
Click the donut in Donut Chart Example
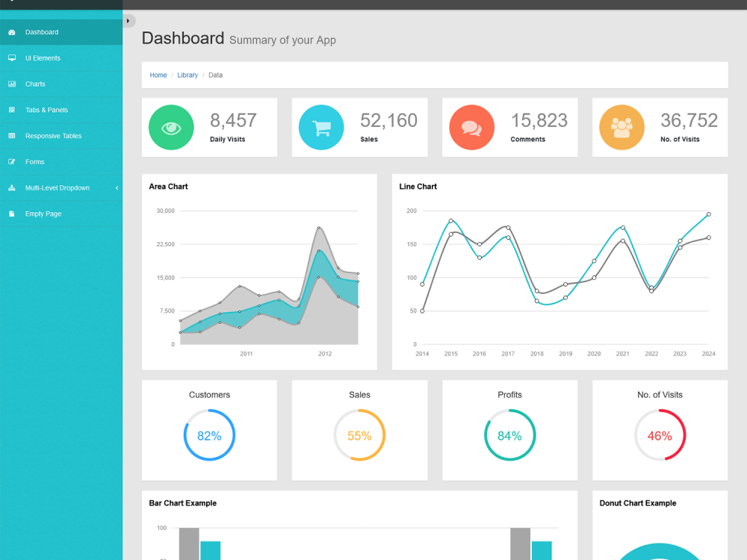(660, 553)
